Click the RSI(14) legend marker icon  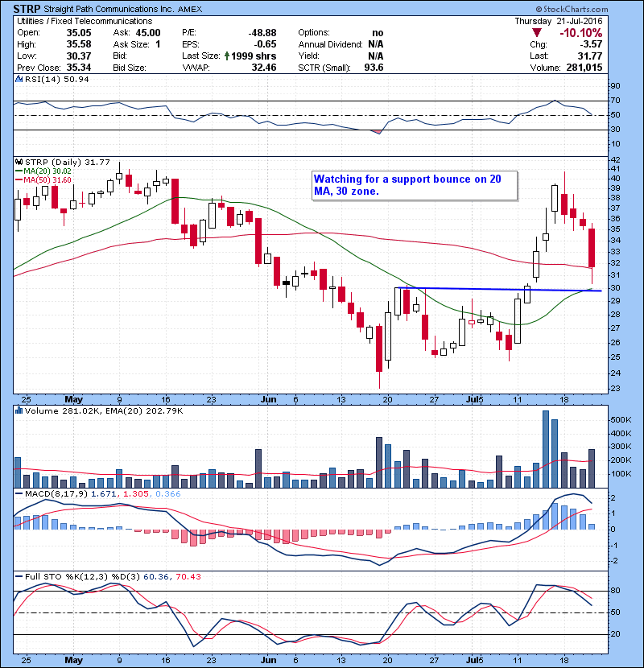[x=19, y=80]
